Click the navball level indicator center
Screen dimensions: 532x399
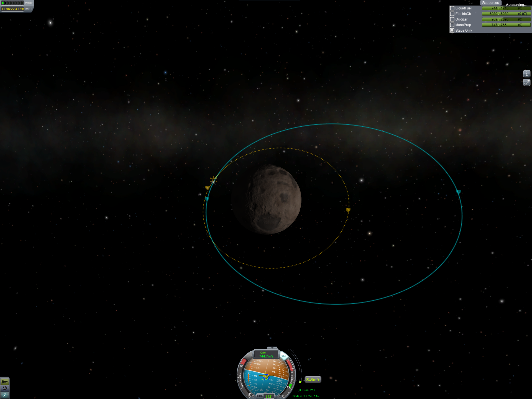pyautogui.click(x=266, y=377)
